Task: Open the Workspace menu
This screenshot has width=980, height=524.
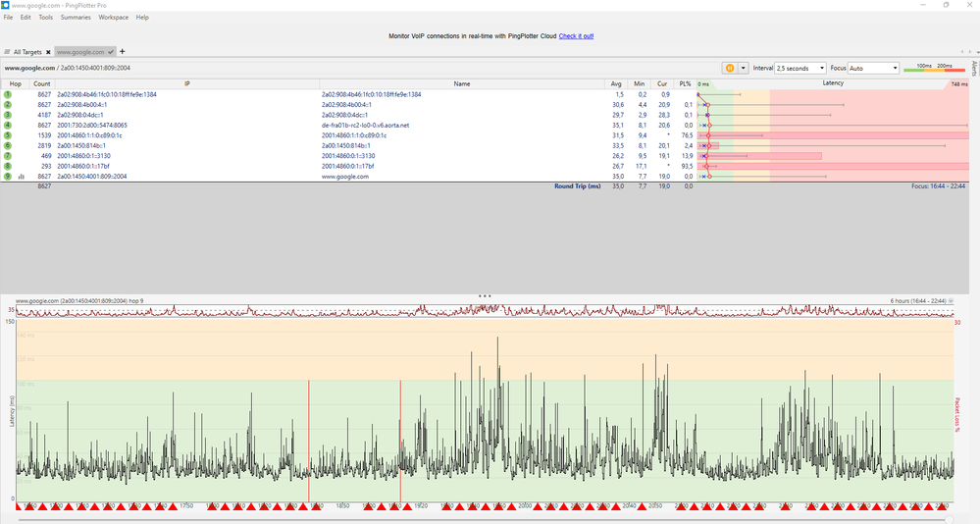Action: (113, 18)
